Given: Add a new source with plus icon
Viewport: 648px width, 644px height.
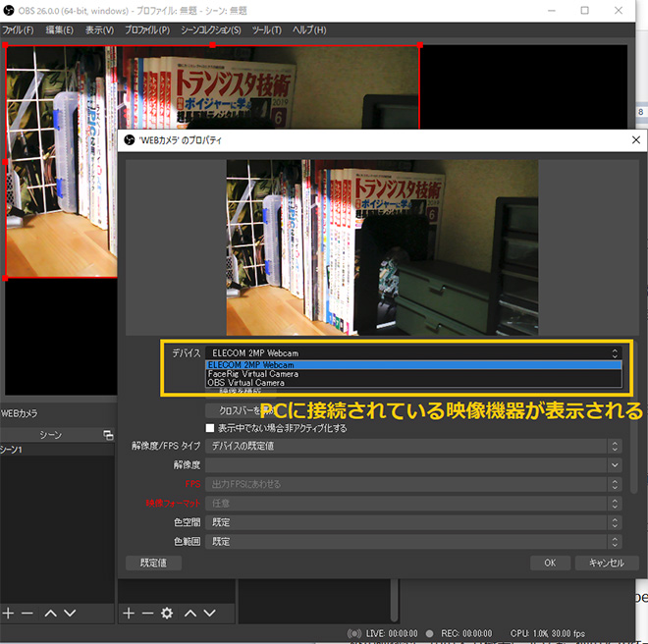Looking at the screenshot, I should click(129, 613).
